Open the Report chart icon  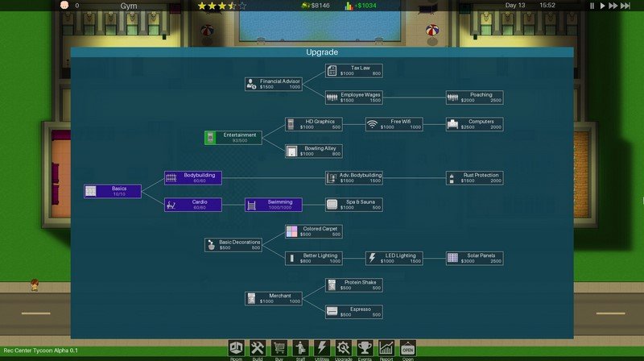click(x=386, y=347)
